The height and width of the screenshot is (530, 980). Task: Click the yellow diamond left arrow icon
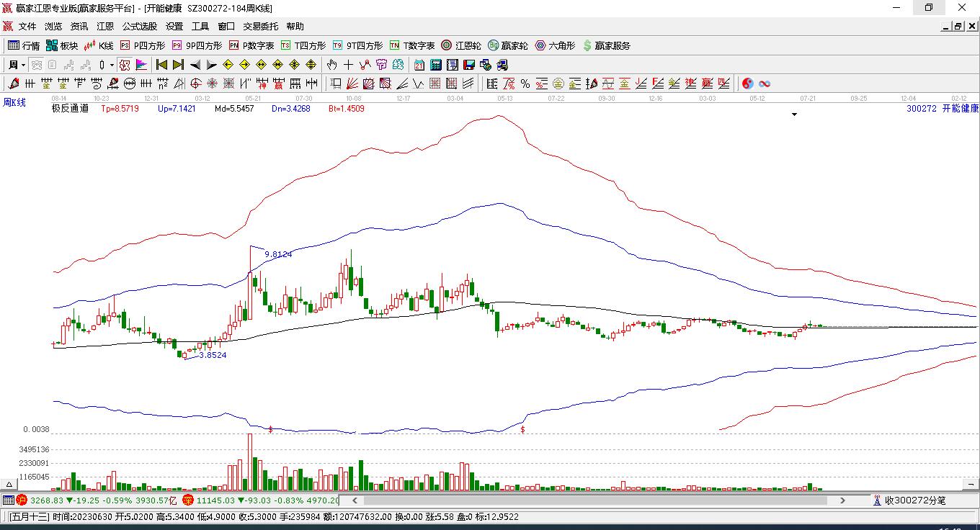(228, 65)
